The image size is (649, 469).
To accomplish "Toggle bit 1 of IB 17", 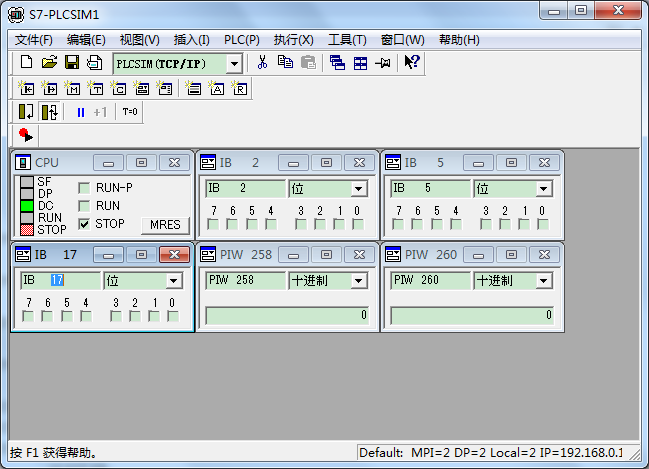I will 154,317.
